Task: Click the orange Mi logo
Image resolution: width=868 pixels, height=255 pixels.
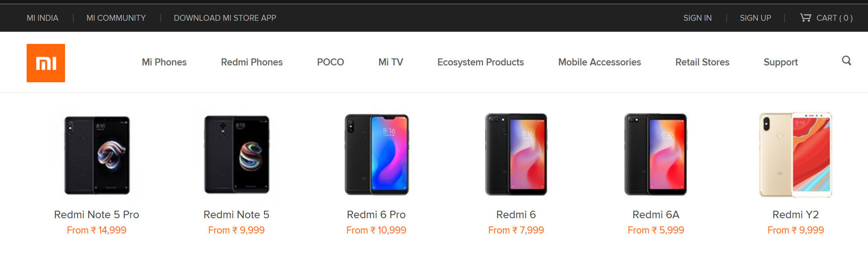Action: point(46,63)
